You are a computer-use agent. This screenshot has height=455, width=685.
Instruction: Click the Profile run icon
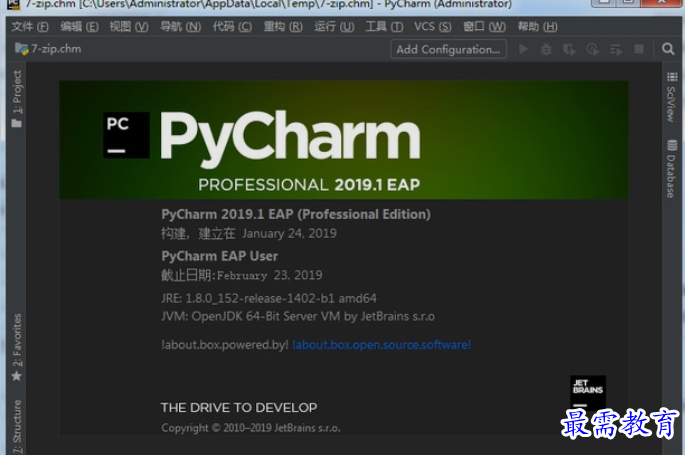click(x=592, y=49)
